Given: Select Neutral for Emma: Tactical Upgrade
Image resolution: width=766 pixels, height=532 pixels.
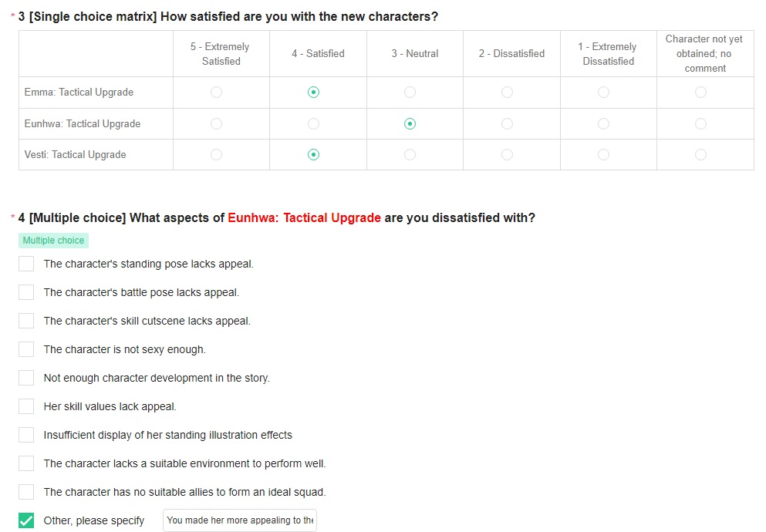Looking at the screenshot, I should 410,93.
